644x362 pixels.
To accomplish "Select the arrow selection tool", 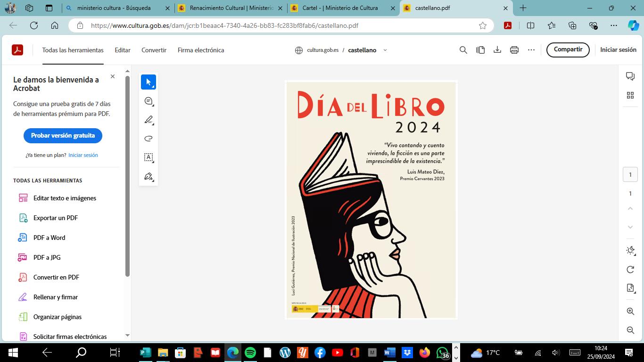I will coord(149,82).
